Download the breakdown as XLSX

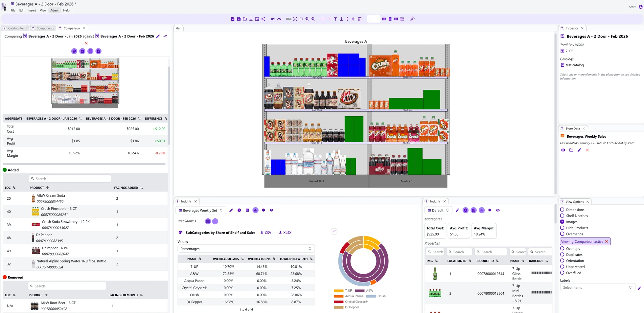(x=285, y=233)
